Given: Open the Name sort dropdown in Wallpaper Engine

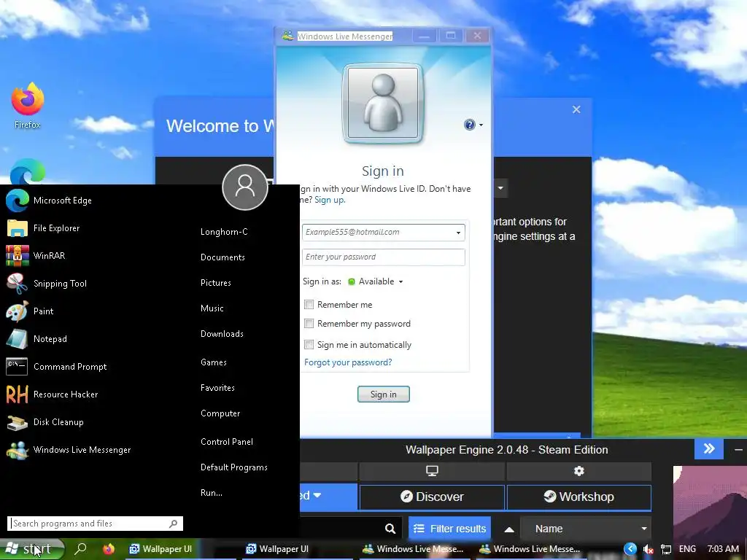Looking at the screenshot, I should [586, 529].
